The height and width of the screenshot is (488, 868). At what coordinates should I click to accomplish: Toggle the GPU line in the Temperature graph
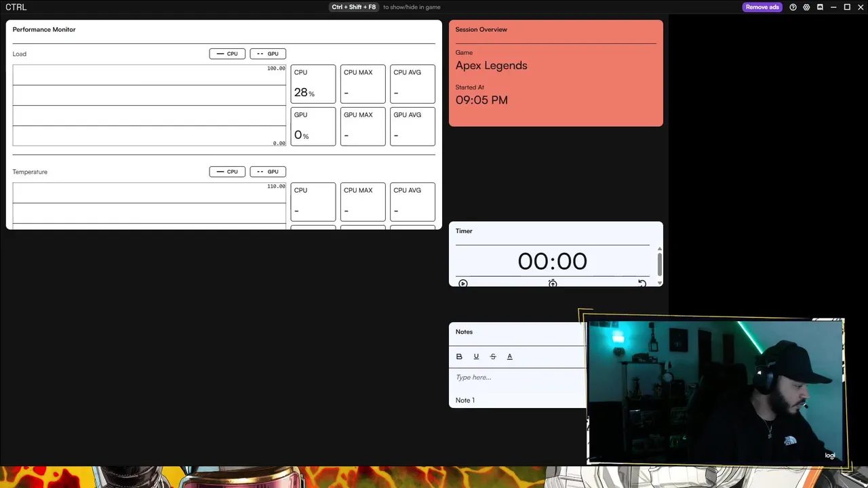[268, 171]
